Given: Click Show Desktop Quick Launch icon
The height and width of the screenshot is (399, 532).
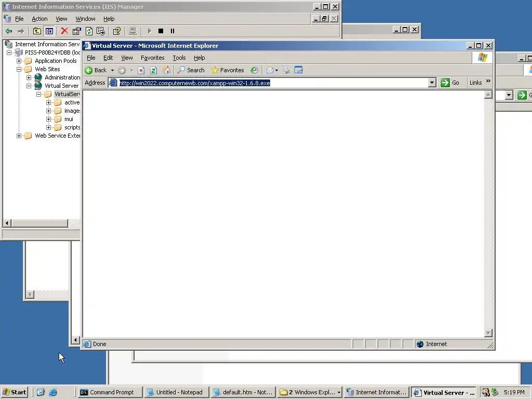Looking at the screenshot, I should [41, 392].
